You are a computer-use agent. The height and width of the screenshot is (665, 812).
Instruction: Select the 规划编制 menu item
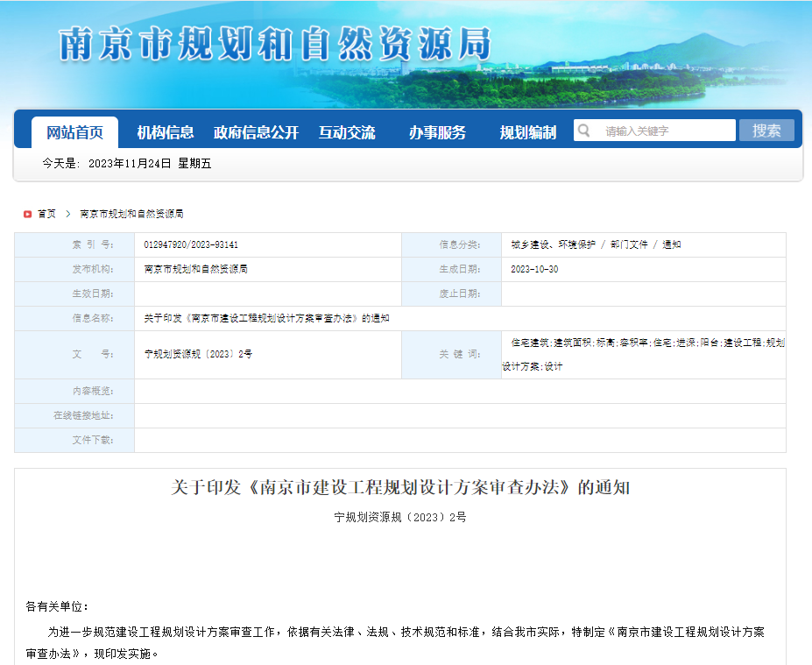coord(527,132)
